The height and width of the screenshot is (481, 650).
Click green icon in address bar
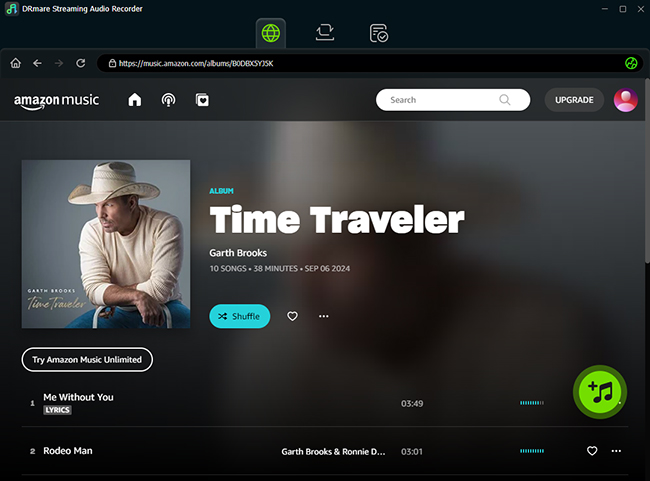click(631, 63)
